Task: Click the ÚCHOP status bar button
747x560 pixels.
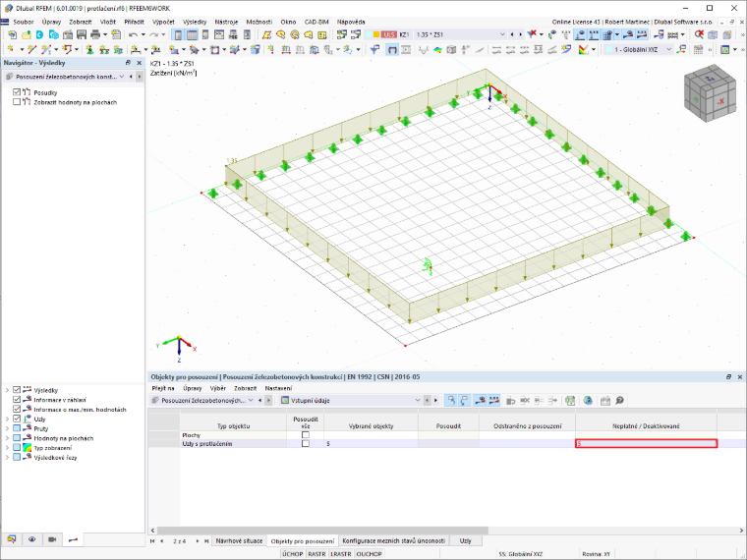Action: (x=293, y=554)
